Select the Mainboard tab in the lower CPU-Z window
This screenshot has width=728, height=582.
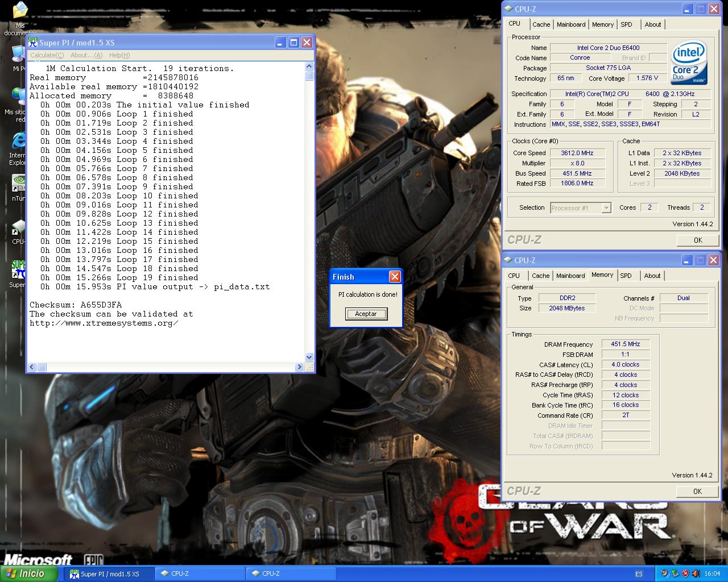(570, 276)
